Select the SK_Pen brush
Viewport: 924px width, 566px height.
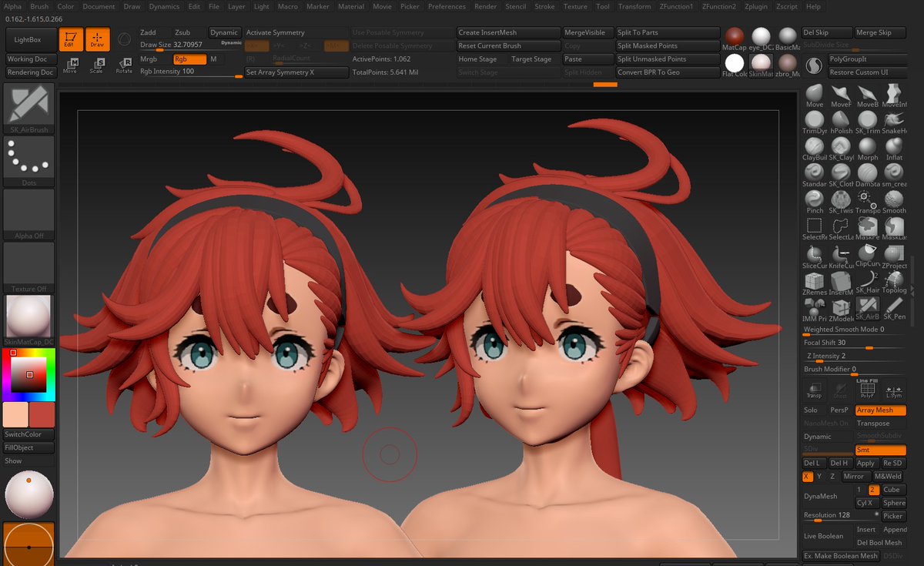point(894,310)
